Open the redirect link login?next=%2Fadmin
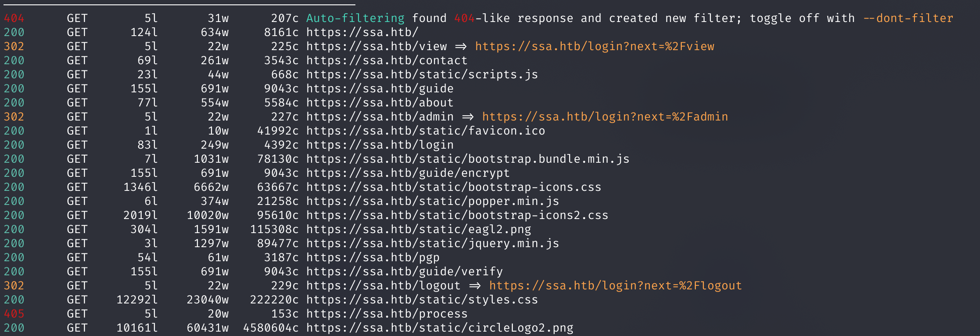 [x=605, y=117]
